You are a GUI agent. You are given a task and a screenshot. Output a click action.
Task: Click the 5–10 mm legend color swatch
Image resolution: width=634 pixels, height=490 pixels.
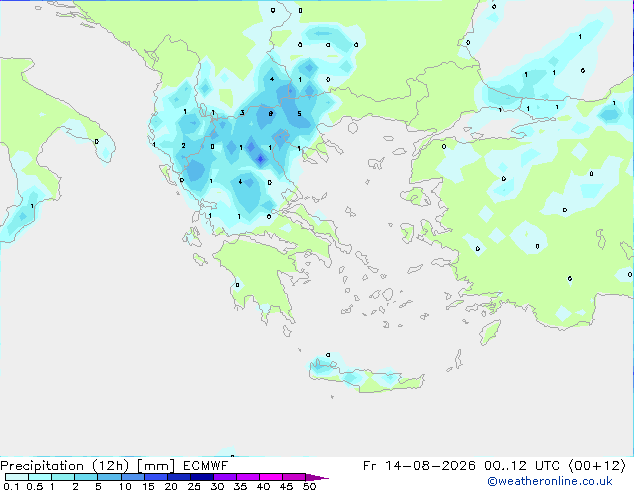(x=109, y=477)
